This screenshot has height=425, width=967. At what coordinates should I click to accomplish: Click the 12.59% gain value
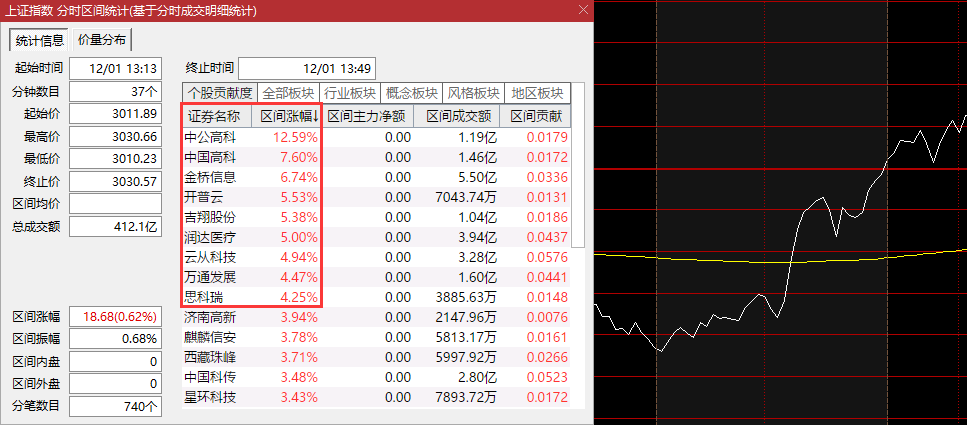point(296,138)
